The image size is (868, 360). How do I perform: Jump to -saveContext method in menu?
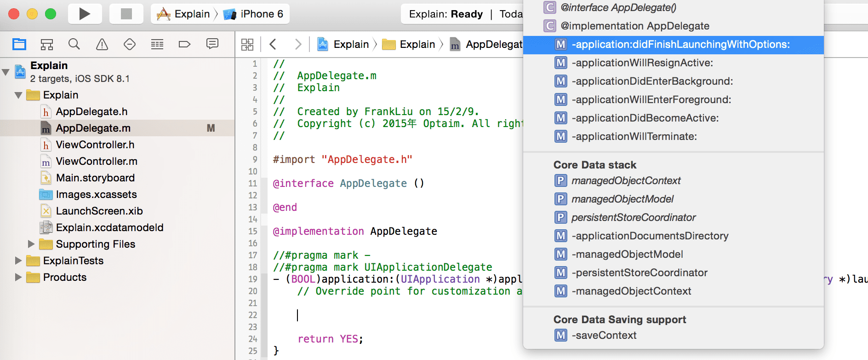pos(604,335)
